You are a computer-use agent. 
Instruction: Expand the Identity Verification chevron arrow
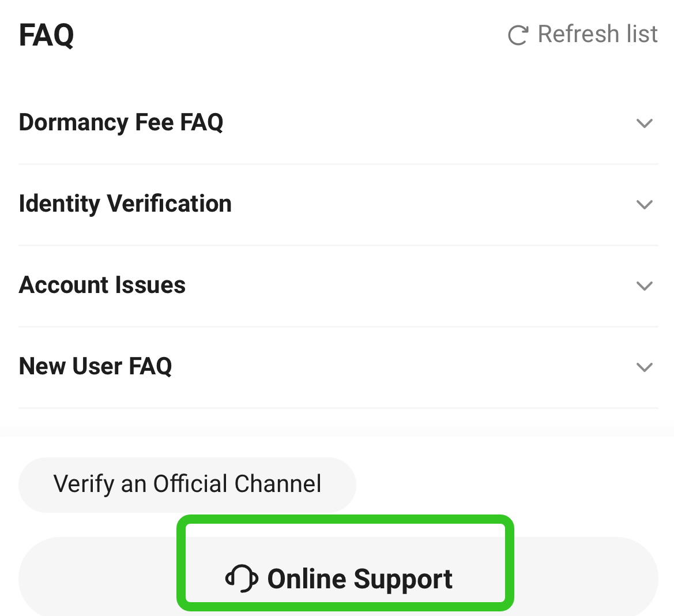[644, 205]
